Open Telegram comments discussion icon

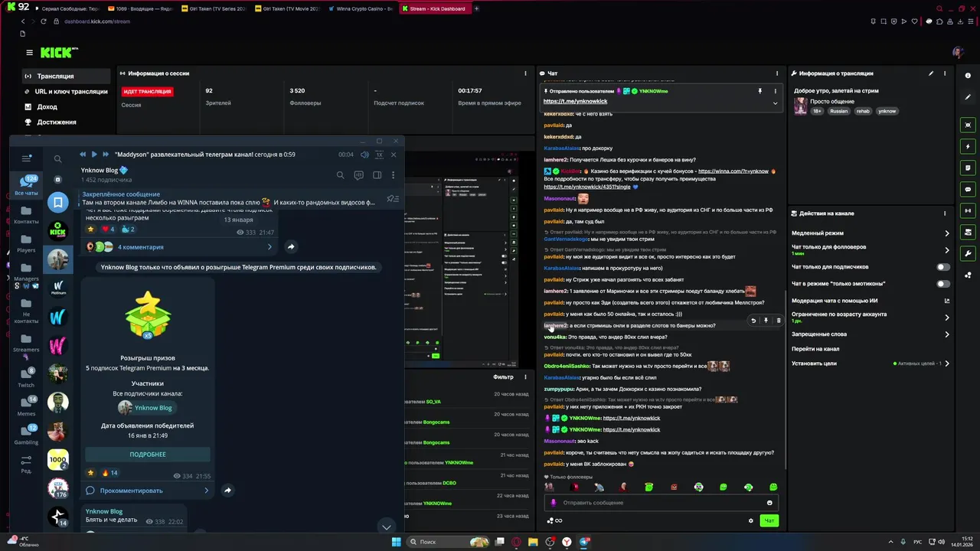pos(358,175)
